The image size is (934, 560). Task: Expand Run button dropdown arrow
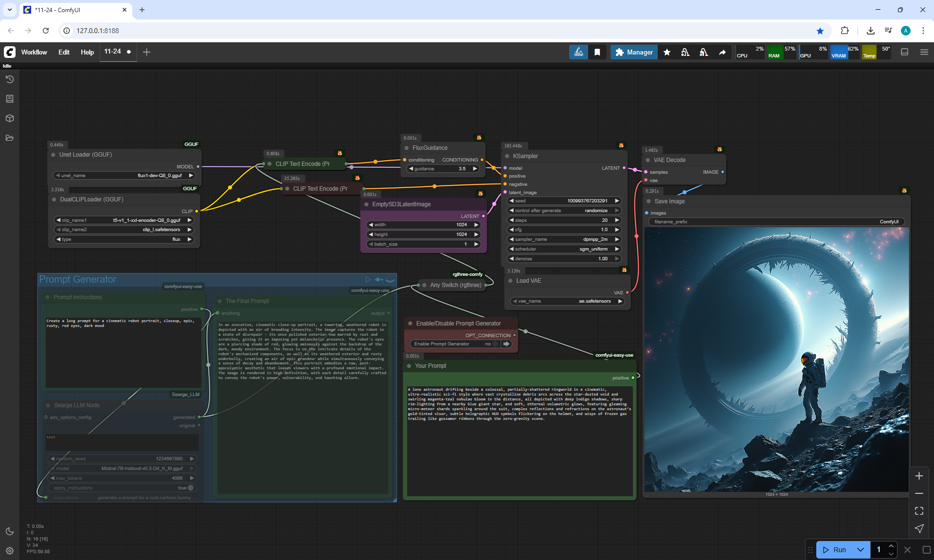point(860,550)
